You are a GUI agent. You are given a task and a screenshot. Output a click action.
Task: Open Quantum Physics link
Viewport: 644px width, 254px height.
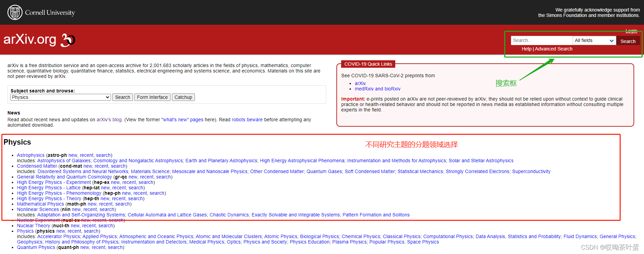(x=36, y=247)
